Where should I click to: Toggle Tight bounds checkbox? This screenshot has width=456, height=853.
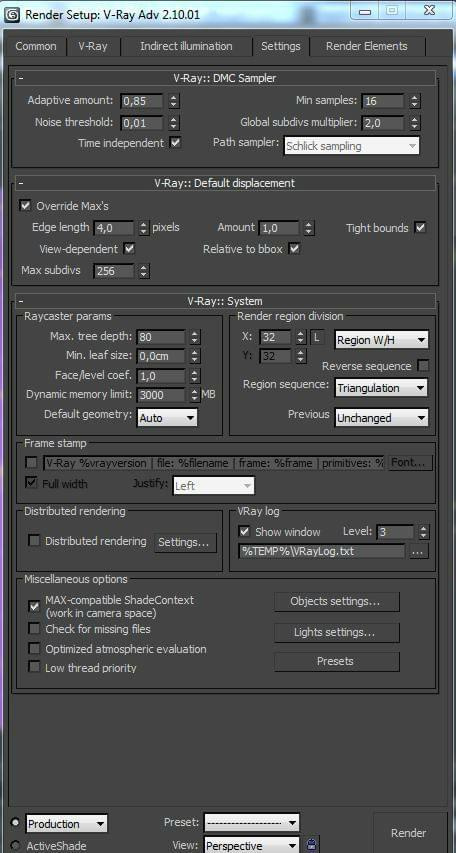[420, 227]
